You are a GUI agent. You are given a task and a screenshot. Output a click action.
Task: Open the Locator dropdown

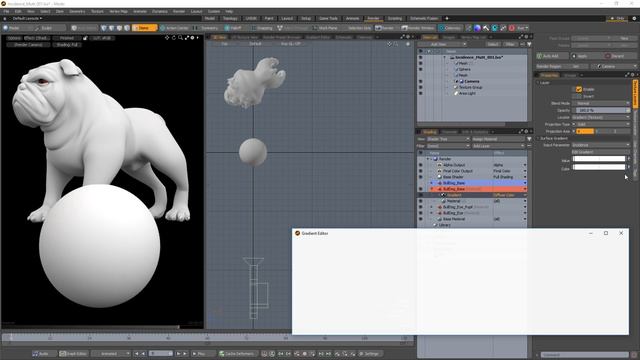coord(601,117)
